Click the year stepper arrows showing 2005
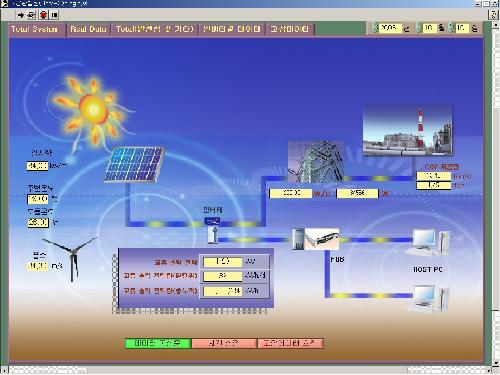 click(x=375, y=28)
